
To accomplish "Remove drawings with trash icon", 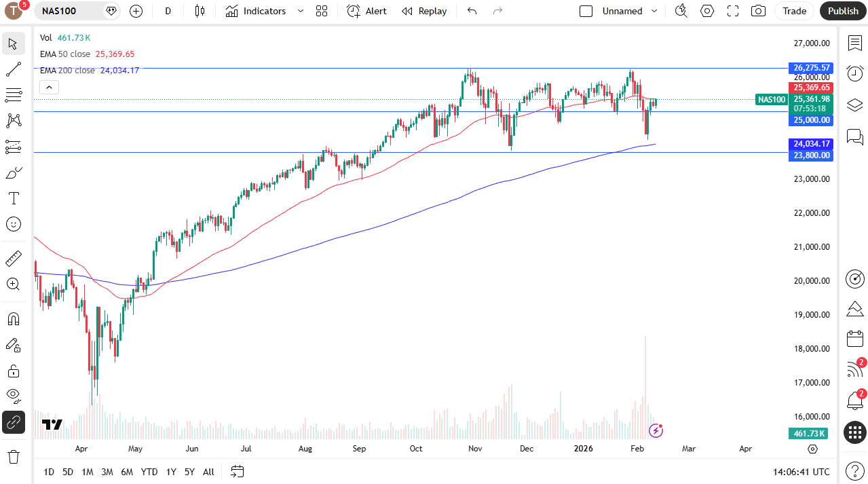I will (13, 456).
